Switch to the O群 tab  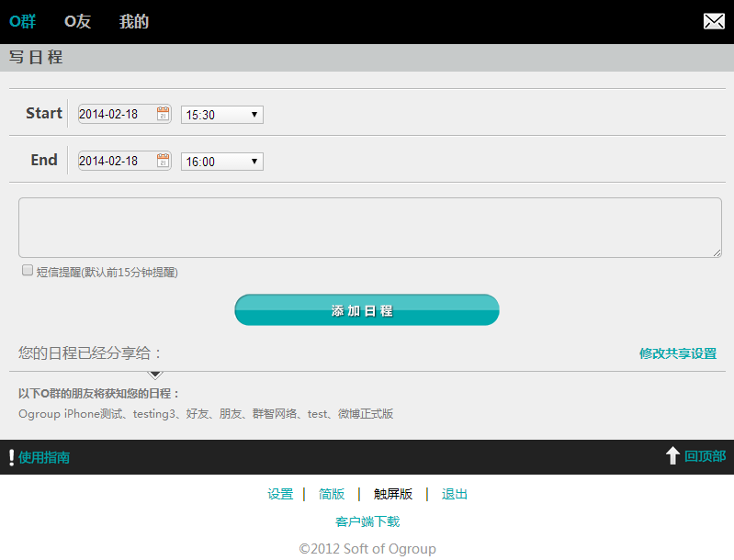click(23, 21)
